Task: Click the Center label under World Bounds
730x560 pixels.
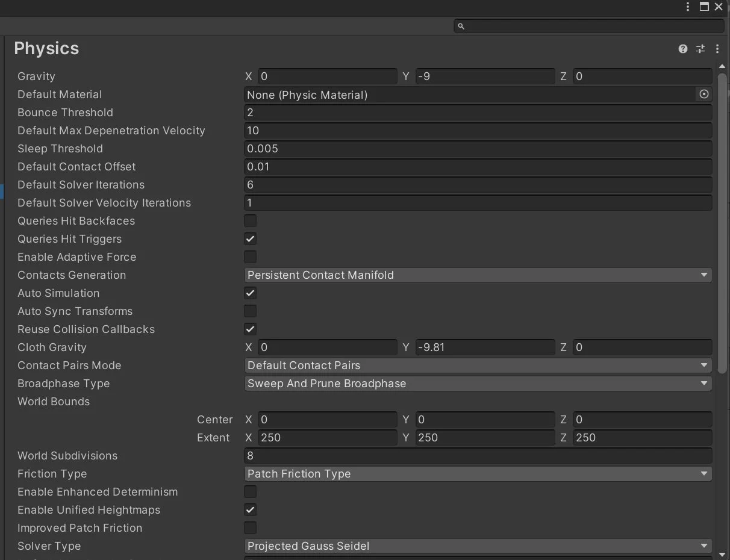Action: pyautogui.click(x=214, y=419)
